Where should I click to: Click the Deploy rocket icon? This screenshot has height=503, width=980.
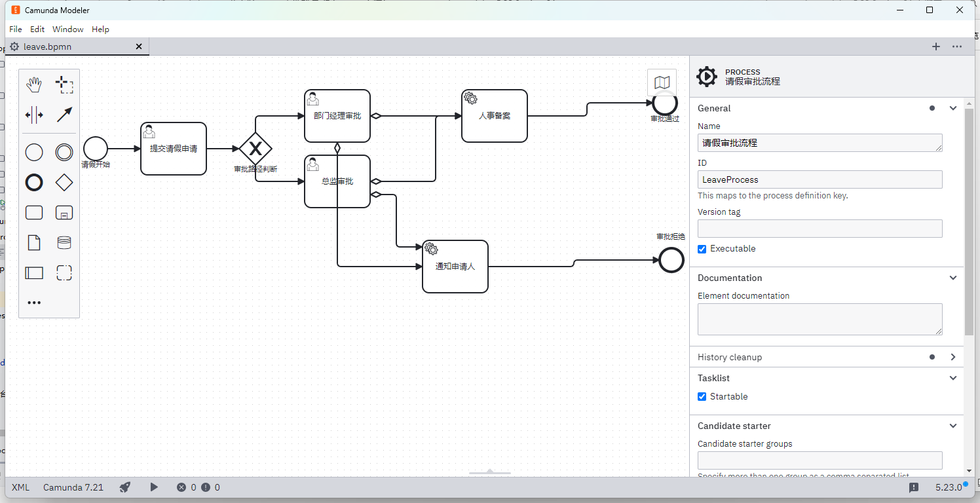click(125, 487)
